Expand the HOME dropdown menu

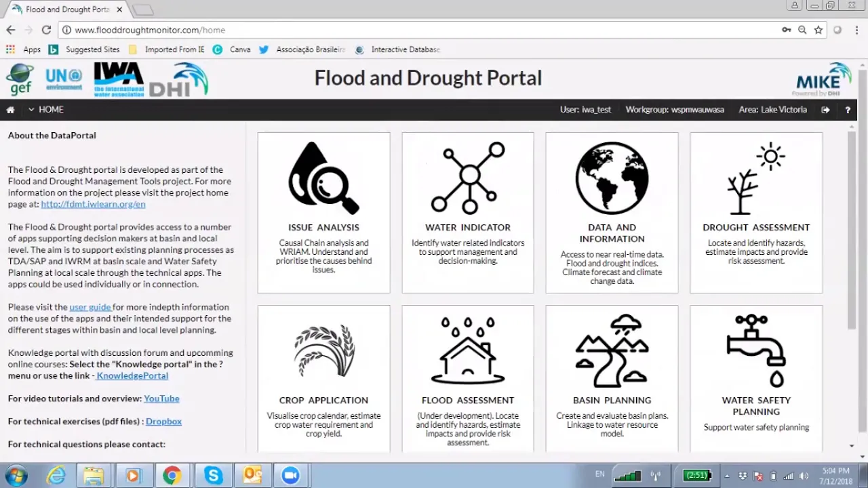click(x=46, y=110)
